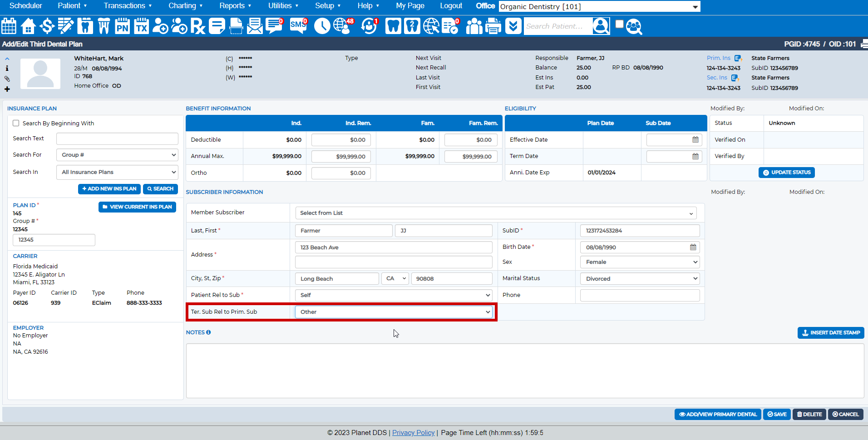Click the Prim. Ins edit icon
The image size is (868, 440).
tap(738, 58)
